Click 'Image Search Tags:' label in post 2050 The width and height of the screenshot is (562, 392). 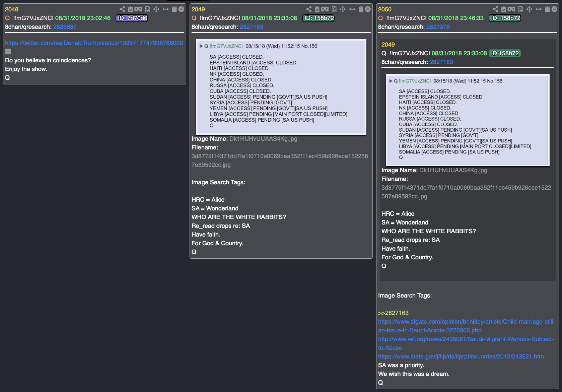point(405,296)
